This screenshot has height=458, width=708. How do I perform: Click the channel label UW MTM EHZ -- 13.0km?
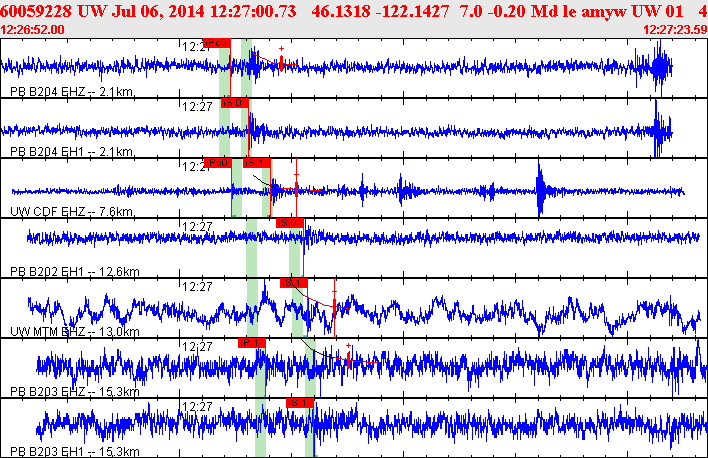(75, 332)
